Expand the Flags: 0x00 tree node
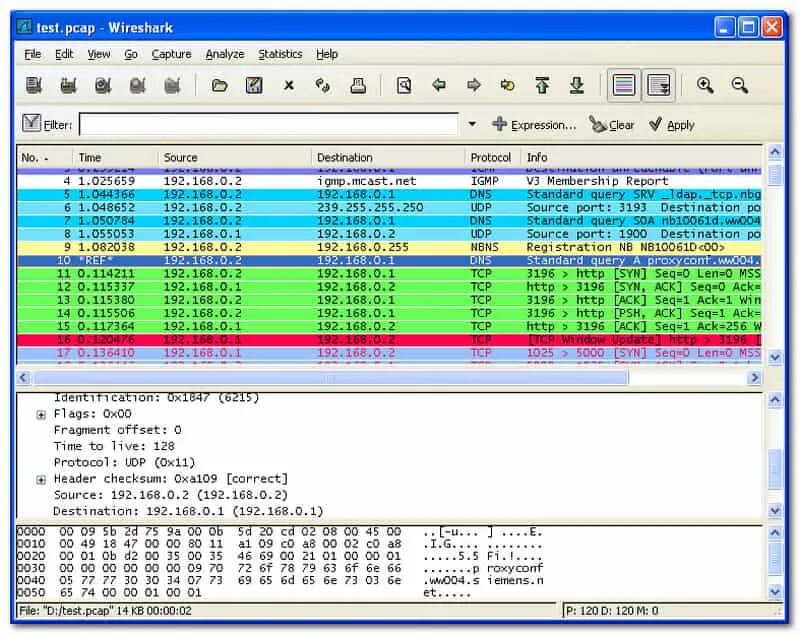This screenshot has width=800, height=635. tap(41, 415)
